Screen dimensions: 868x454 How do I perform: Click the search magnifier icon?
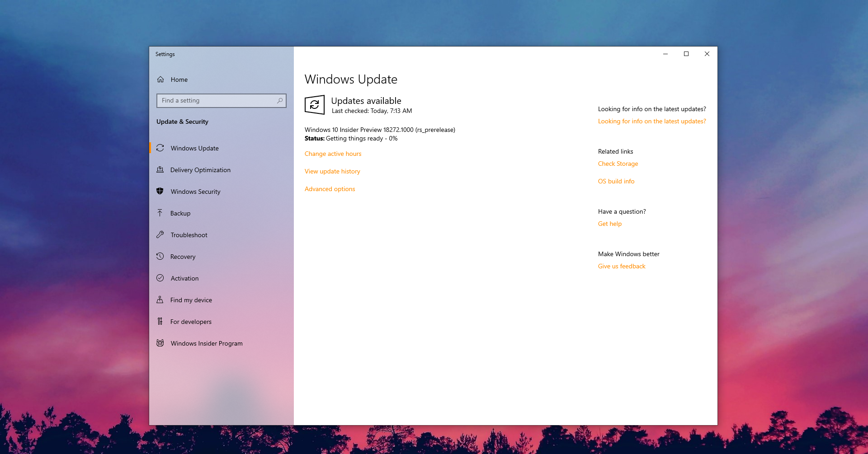[x=280, y=101]
